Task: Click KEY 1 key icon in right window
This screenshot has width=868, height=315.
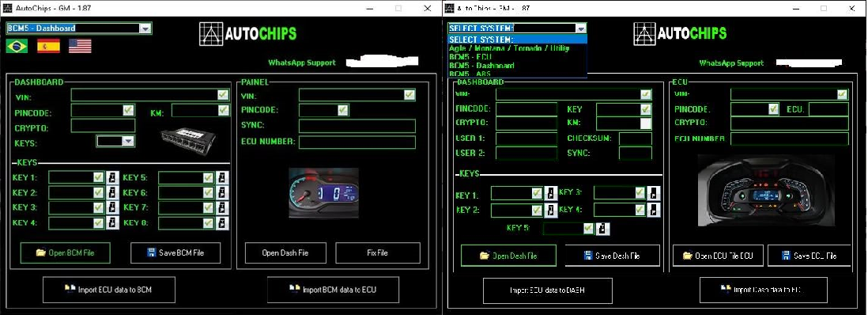Action: pyautogui.click(x=551, y=193)
